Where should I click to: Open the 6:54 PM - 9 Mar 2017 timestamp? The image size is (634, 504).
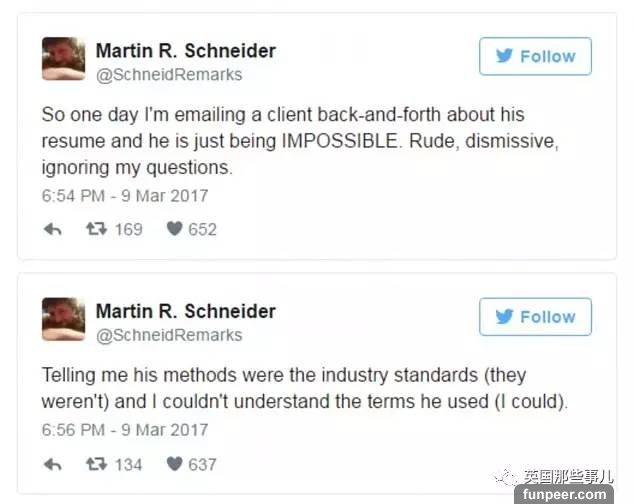(125, 196)
